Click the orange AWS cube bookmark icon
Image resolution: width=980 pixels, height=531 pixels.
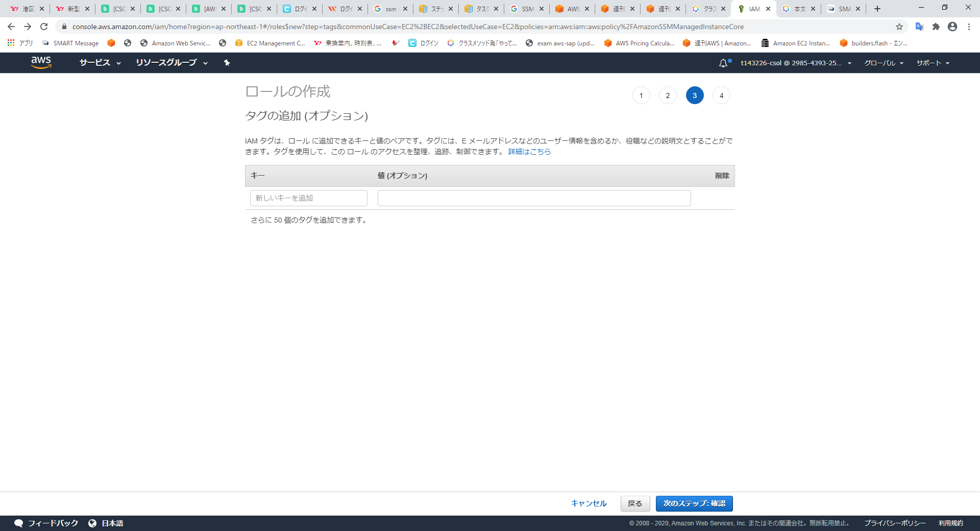(x=111, y=43)
